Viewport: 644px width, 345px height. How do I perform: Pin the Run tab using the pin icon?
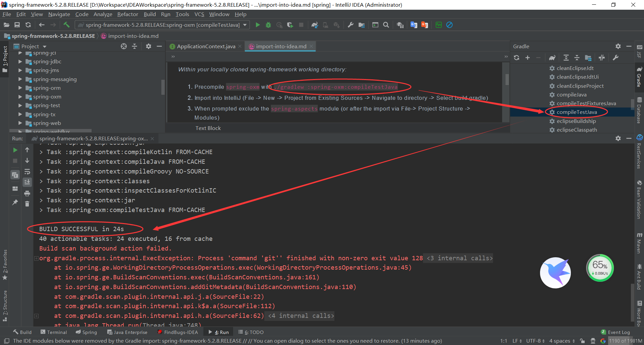pyautogui.click(x=15, y=202)
